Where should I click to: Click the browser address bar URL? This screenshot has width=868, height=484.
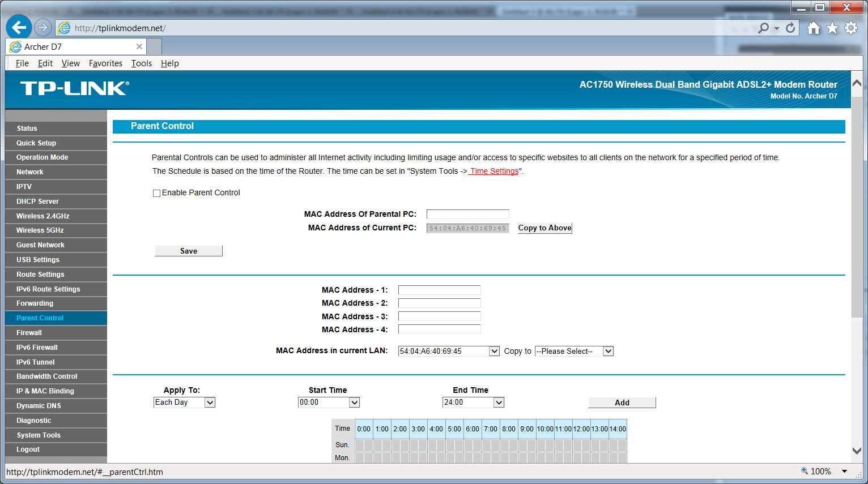click(x=120, y=28)
